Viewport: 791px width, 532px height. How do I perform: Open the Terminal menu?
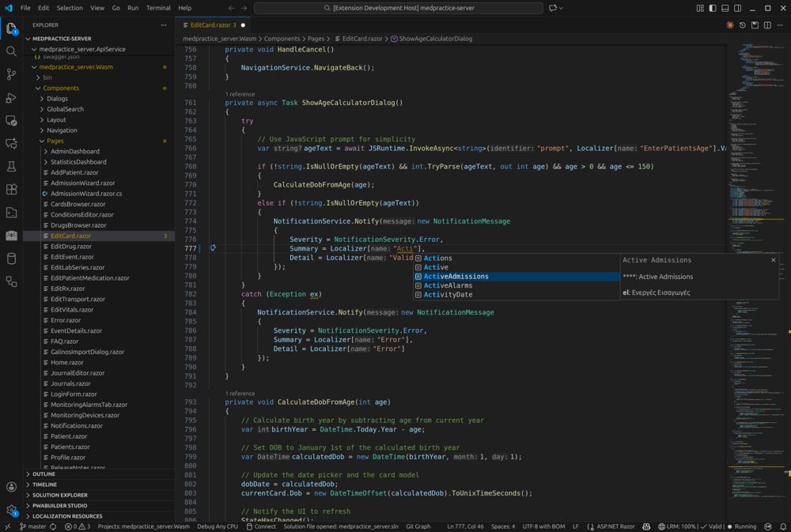(x=158, y=8)
